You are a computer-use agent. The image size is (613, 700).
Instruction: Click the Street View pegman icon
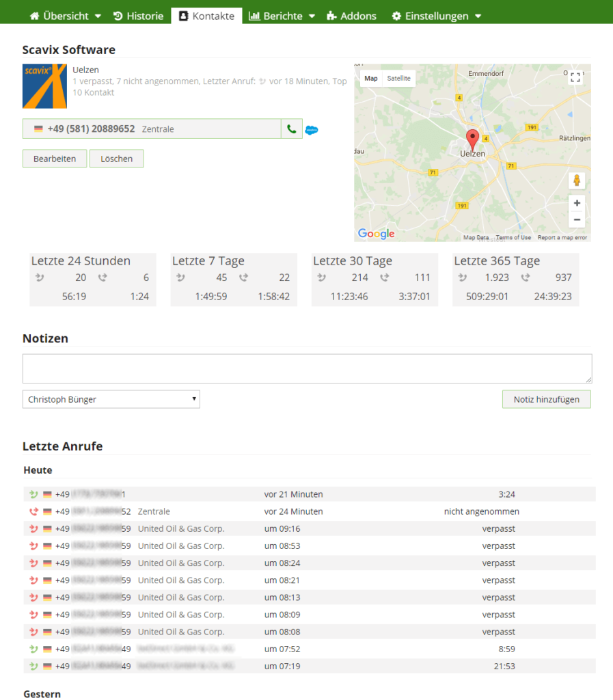pos(577,180)
